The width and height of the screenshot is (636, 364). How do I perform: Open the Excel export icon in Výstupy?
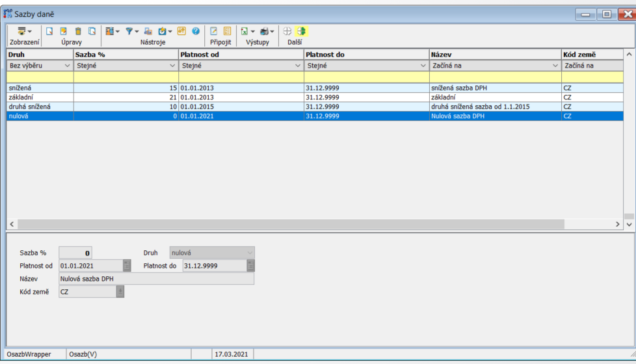tap(245, 31)
